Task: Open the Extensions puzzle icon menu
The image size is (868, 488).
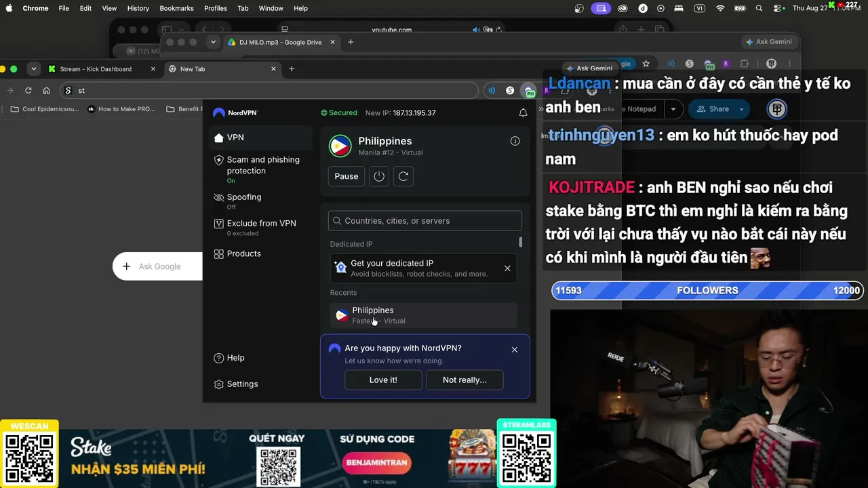Action: click(x=744, y=64)
